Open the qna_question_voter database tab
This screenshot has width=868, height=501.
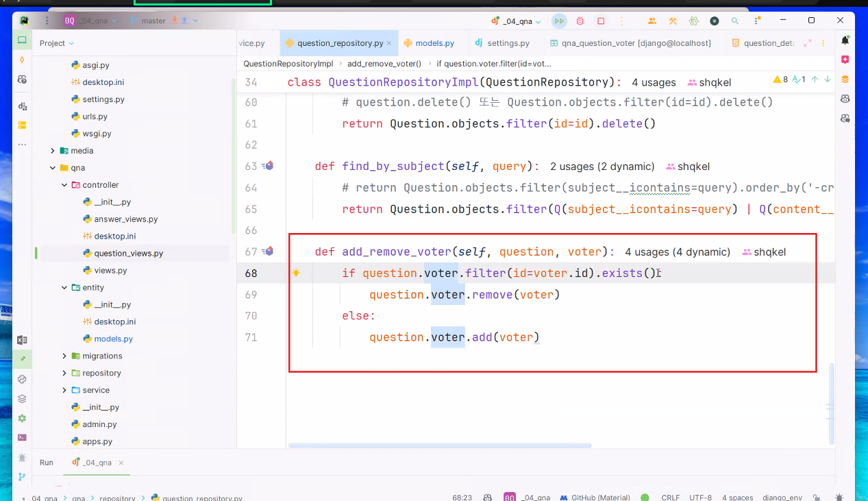point(630,43)
